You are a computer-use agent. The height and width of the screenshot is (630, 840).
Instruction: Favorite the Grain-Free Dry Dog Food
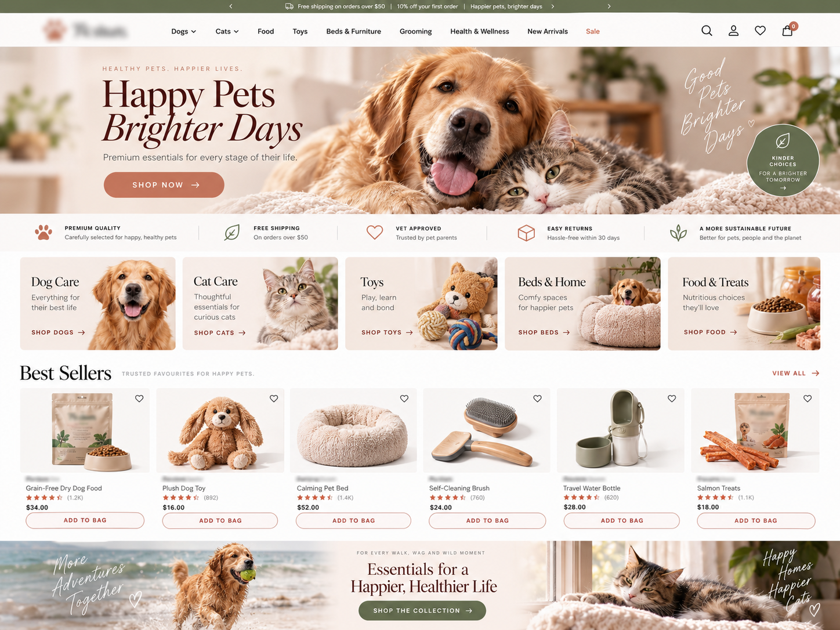[139, 399]
